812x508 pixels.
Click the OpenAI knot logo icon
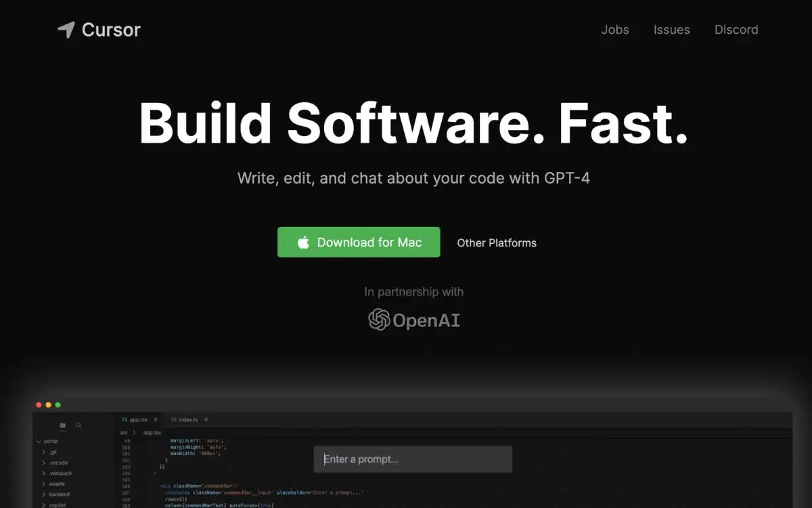[379, 320]
